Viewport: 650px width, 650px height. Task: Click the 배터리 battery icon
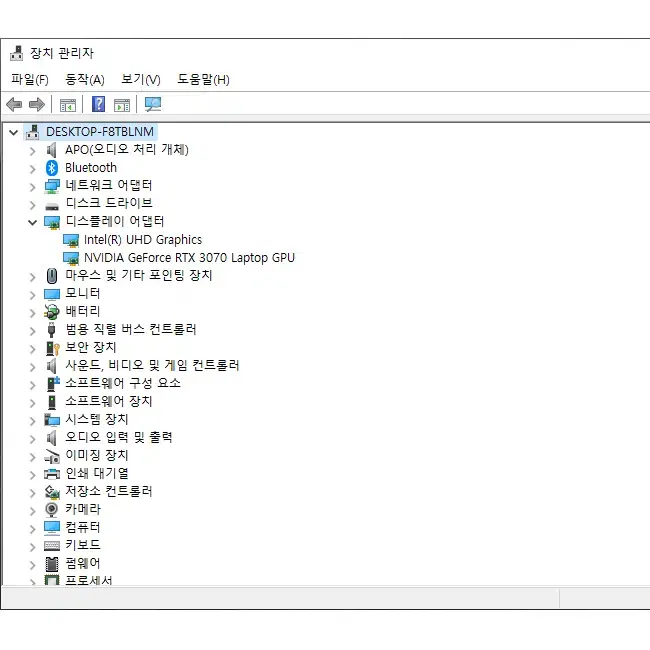(52, 312)
